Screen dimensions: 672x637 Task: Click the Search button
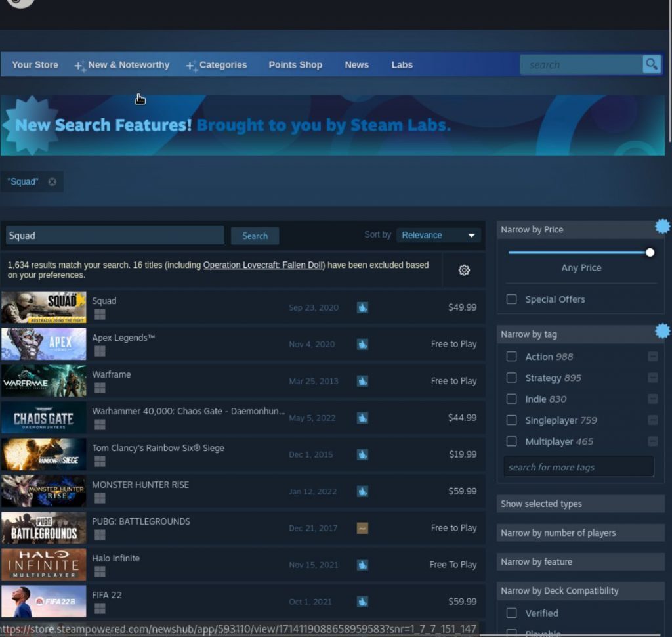(x=255, y=235)
